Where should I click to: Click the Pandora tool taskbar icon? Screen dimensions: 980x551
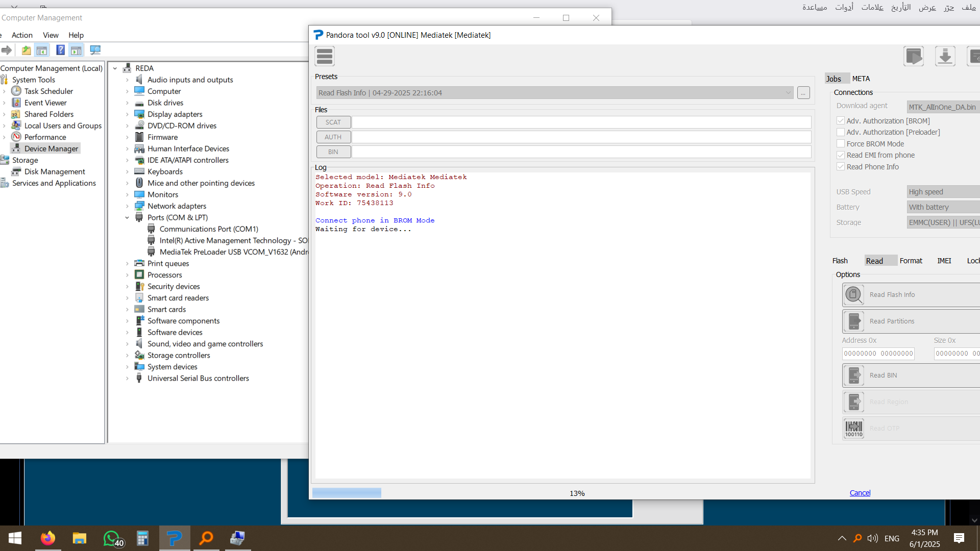click(x=175, y=538)
